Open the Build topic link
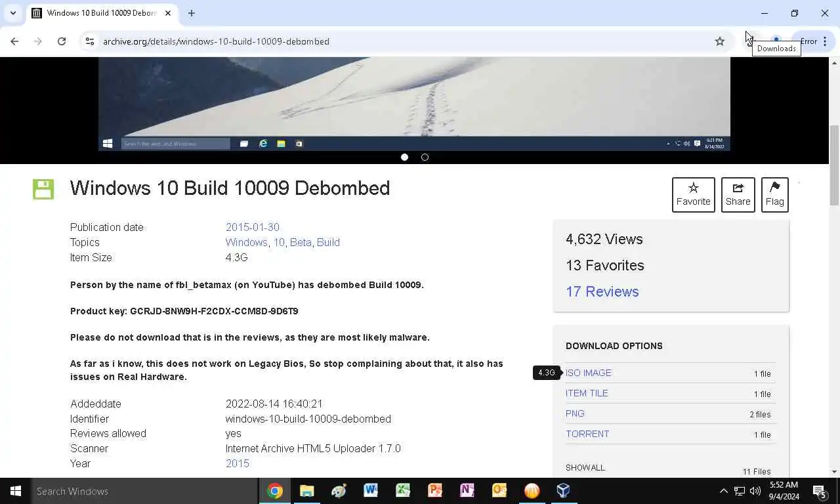This screenshot has height=504, width=840. click(328, 242)
